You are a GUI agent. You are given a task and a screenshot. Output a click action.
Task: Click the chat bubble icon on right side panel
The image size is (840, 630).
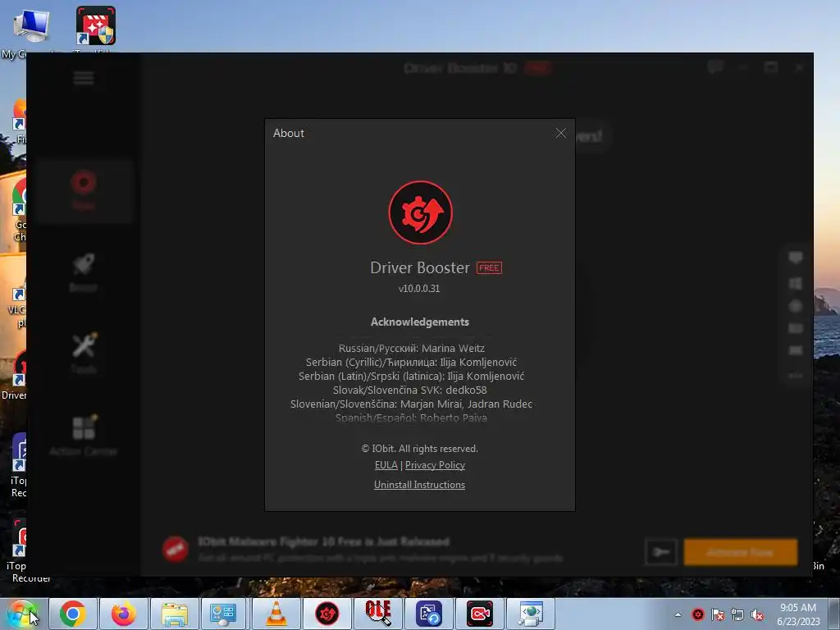point(796,258)
